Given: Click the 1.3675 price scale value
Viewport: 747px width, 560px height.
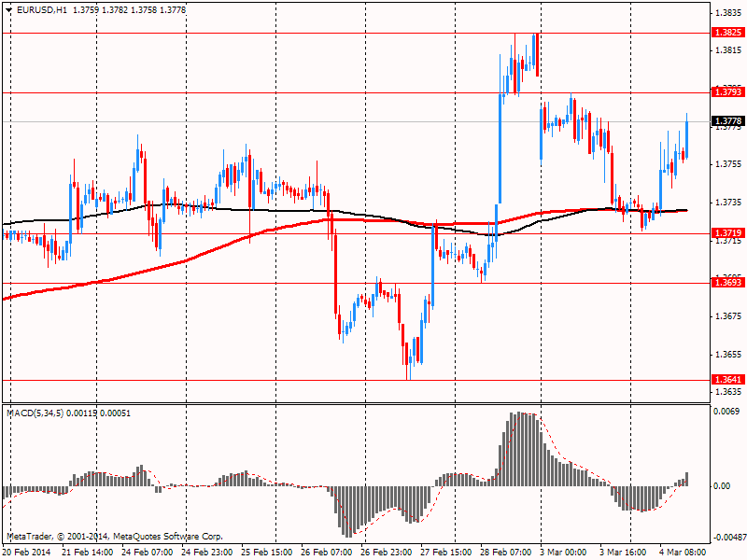Looking at the screenshot, I should click(x=729, y=316).
